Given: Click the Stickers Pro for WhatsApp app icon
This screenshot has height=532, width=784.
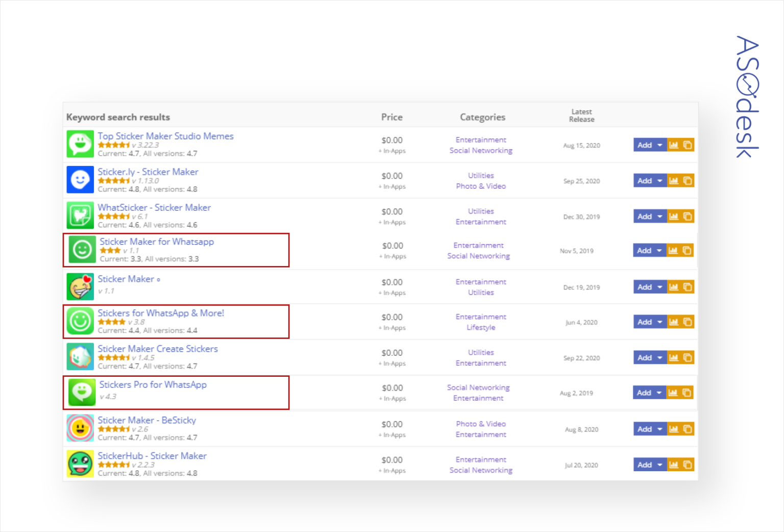Looking at the screenshot, I should click(81, 392).
